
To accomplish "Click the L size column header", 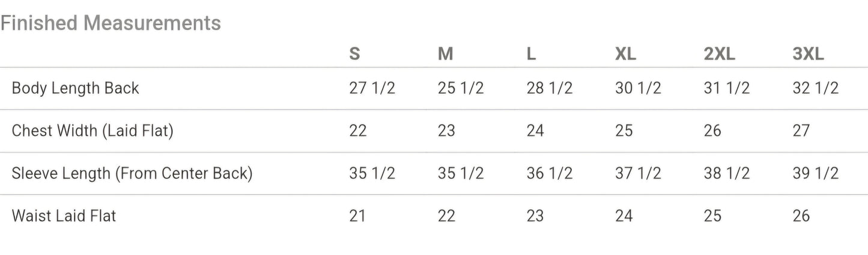I will (531, 54).
